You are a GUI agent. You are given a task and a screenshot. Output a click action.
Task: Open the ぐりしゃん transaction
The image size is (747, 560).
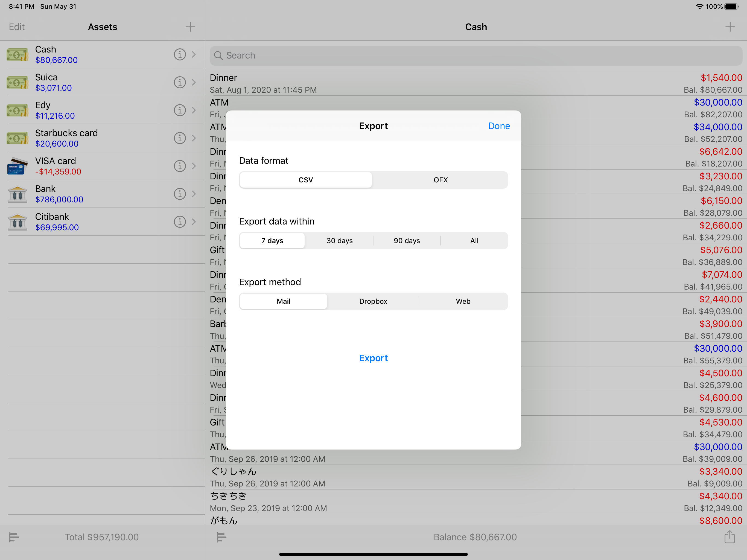coord(476,477)
